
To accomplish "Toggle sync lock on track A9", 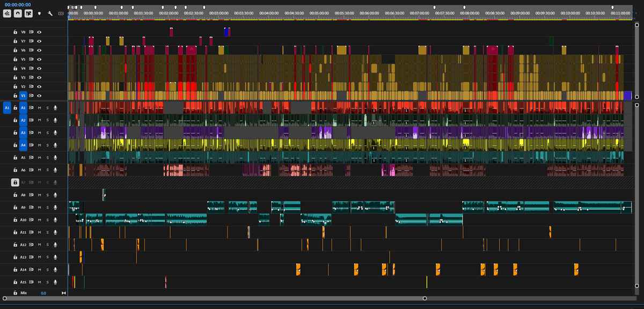I will pos(32,208).
